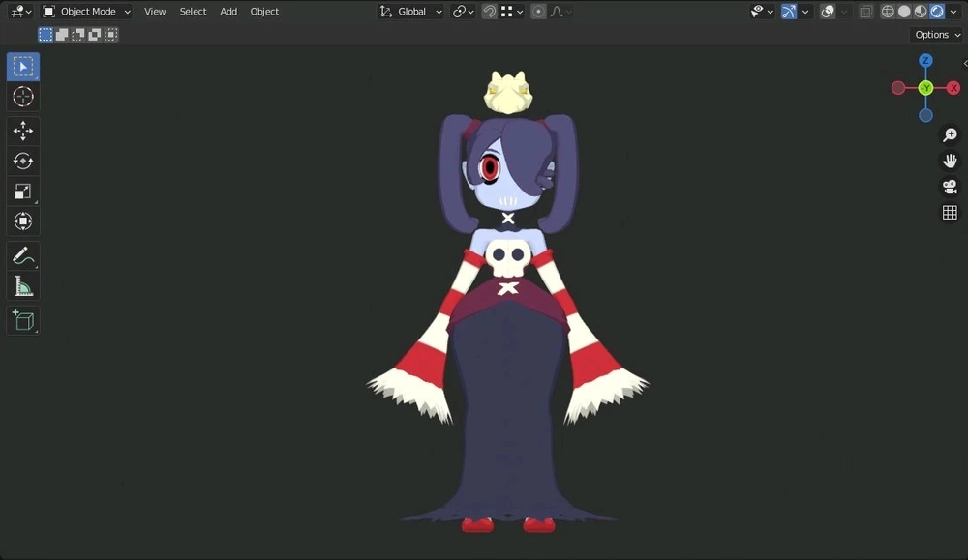Choose the Scale tool
The width and height of the screenshot is (968, 560).
(x=23, y=192)
